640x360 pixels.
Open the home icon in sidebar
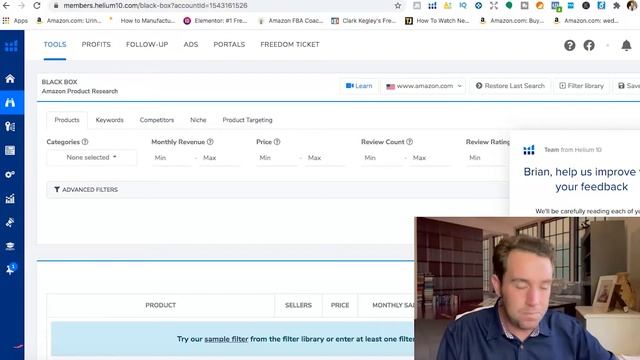tap(10, 78)
